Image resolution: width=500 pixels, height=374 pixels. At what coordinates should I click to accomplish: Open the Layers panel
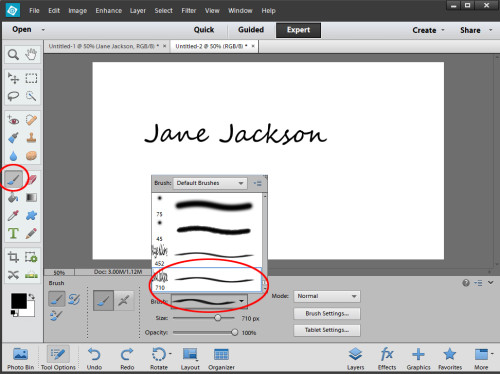[x=355, y=358]
